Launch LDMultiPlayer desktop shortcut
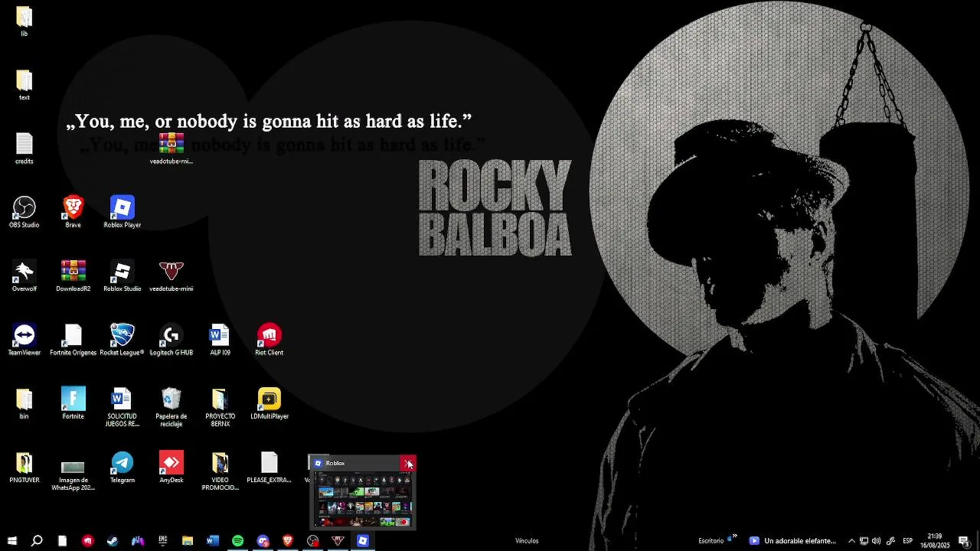Image resolution: width=980 pixels, height=551 pixels. tap(269, 403)
